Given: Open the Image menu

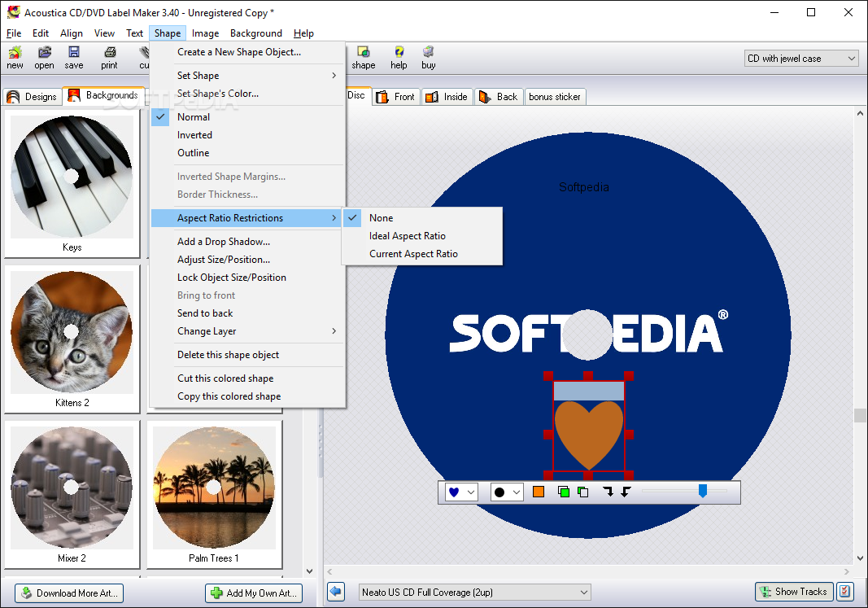Looking at the screenshot, I should (205, 33).
